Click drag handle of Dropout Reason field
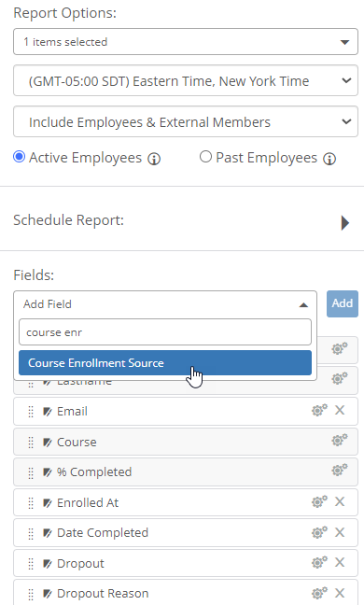The image size is (364, 605). coord(31,594)
